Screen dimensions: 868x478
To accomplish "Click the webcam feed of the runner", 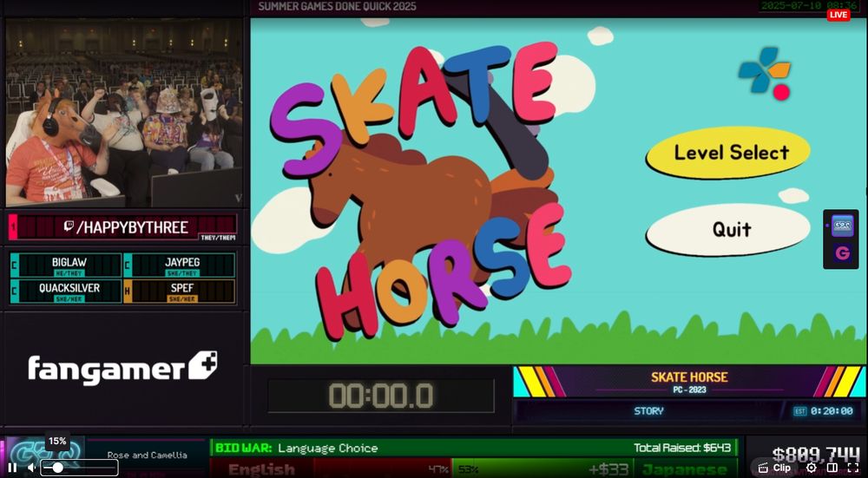I will [x=124, y=113].
